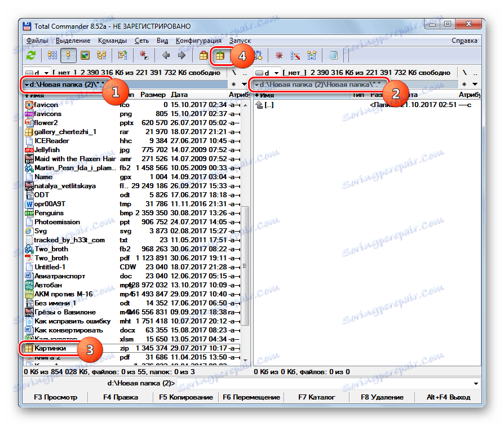Click left panel scrollbar down arrow
This screenshot has height=426, width=504.
[245, 361]
